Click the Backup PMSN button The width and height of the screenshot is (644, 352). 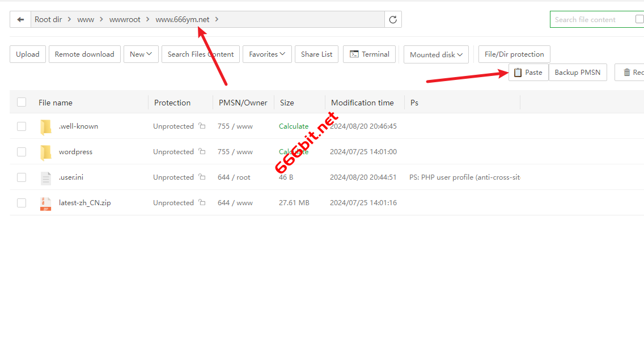pos(578,72)
